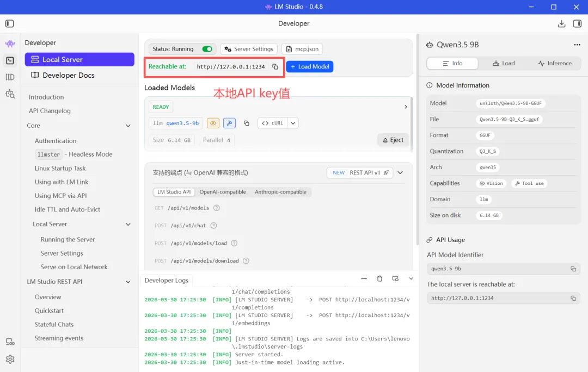This screenshot has height=372, width=588.
Task: Open the Info tab for Qwen3.5 9B
Action: point(452,63)
